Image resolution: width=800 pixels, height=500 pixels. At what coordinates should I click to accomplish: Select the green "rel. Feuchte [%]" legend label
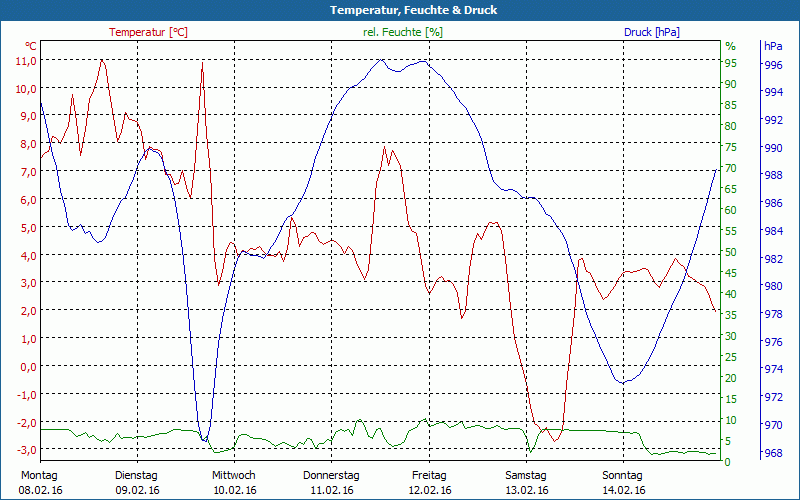click(403, 32)
